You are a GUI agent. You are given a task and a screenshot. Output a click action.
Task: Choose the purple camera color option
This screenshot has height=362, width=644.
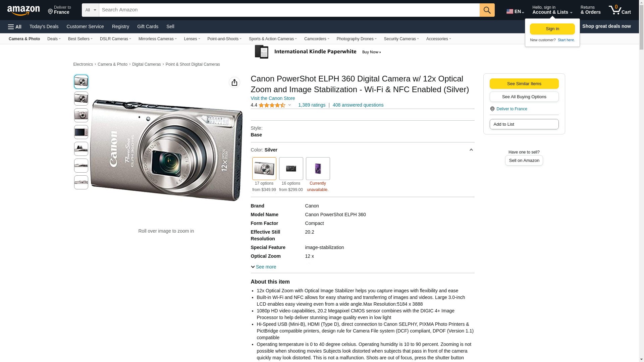(x=318, y=169)
